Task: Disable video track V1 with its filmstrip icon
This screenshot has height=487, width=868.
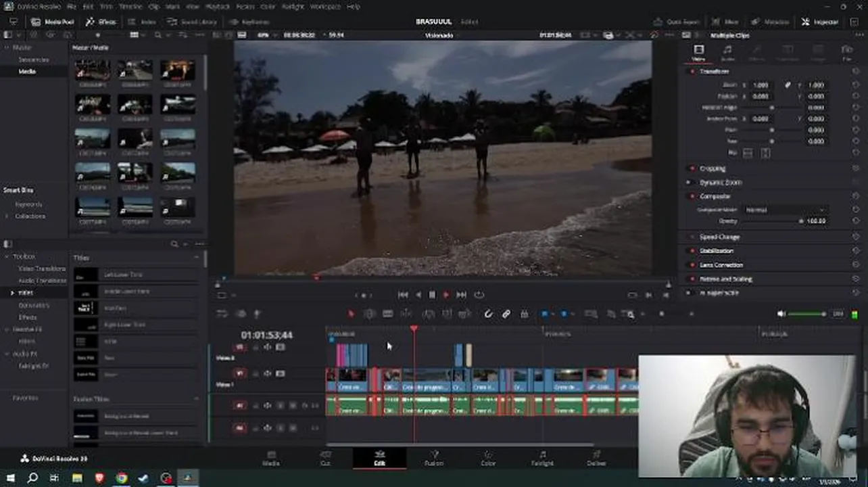Action: point(280,373)
